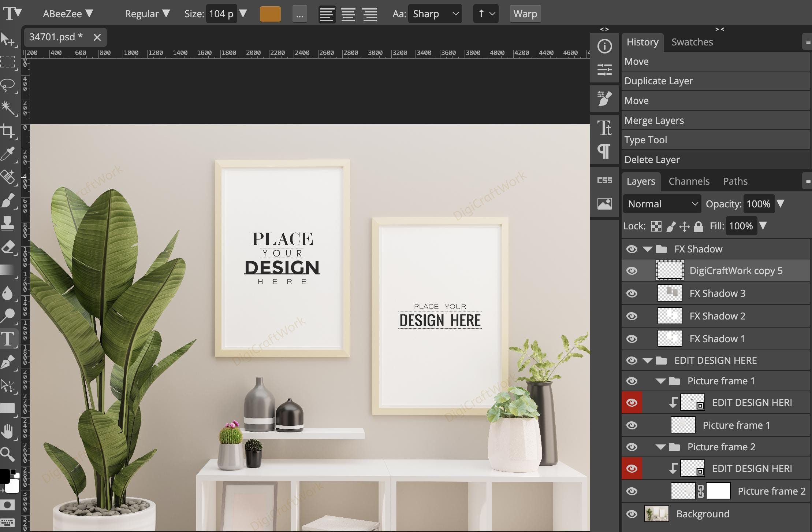This screenshot has width=812, height=532.
Task: Select the Crop tool
Action: 8,131
